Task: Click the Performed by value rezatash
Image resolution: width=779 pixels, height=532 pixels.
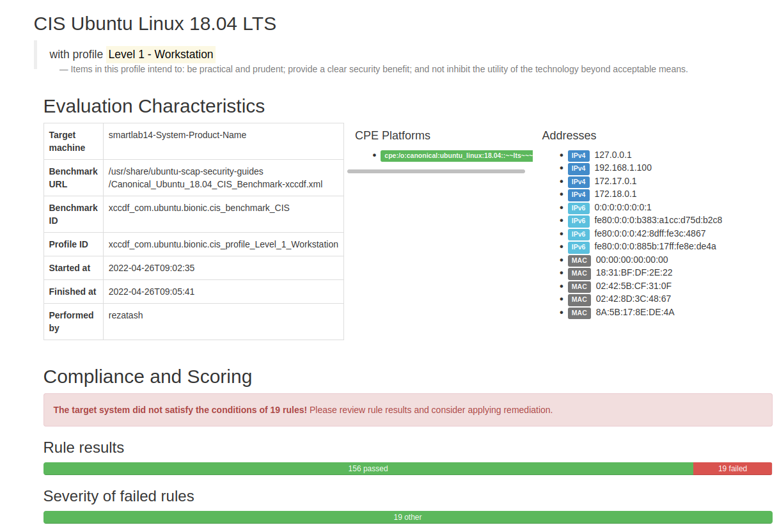Action: (126, 315)
